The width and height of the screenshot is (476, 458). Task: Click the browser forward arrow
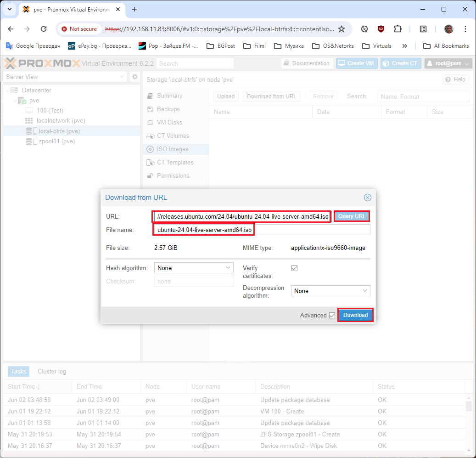pos(27,29)
